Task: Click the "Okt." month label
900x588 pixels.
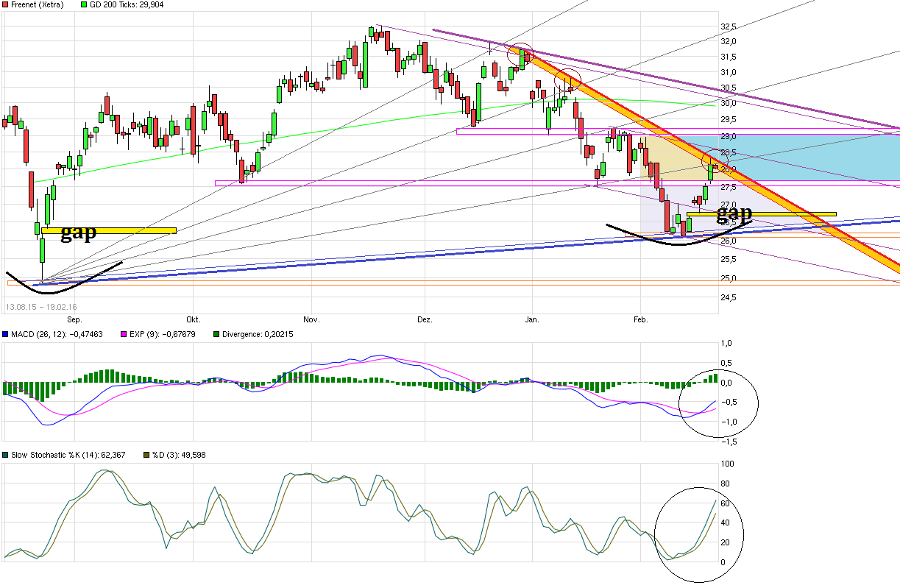Action: [194, 320]
